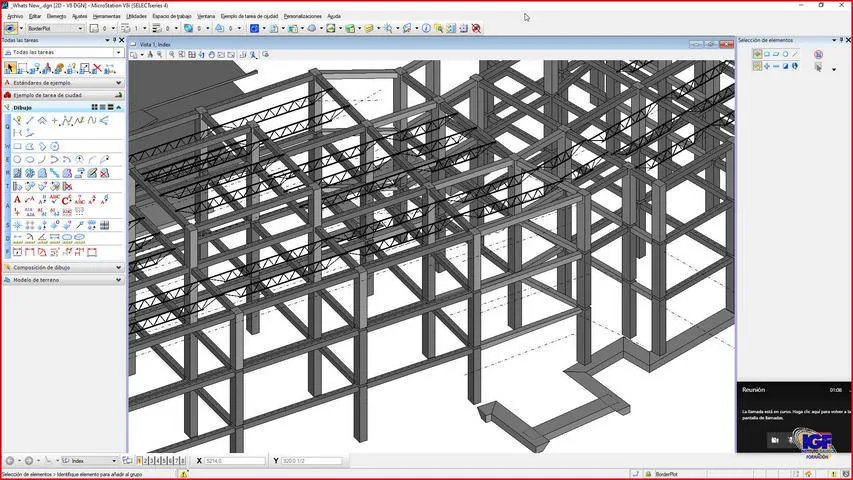The width and height of the screenshot is (853, 480).
Task: Pick the Place Fence tool icon
Action: click(x=23, y=68)
